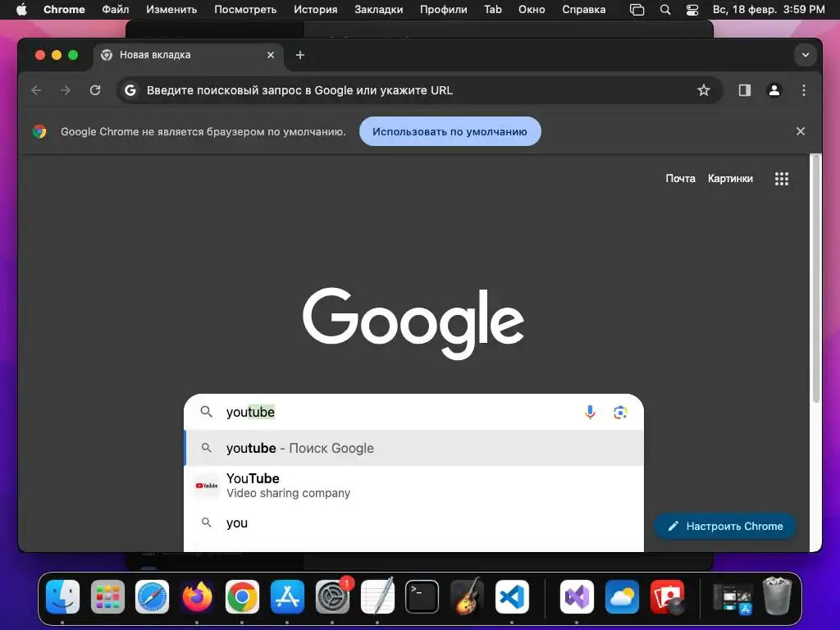Close the Новая вкладка tab
The width and height of the screenshot is (840, 630).
pyautogui.click(x=271, y=55)
